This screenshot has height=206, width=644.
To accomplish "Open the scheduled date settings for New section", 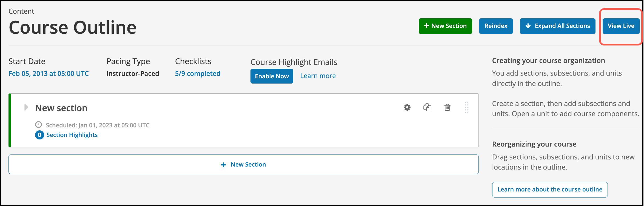I will (x=98, y=125).
